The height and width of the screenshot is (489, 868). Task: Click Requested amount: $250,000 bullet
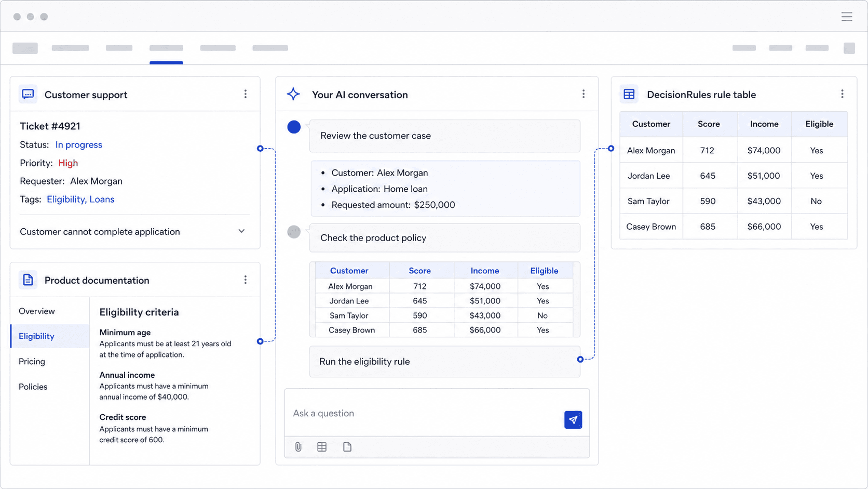pos(393,205)
